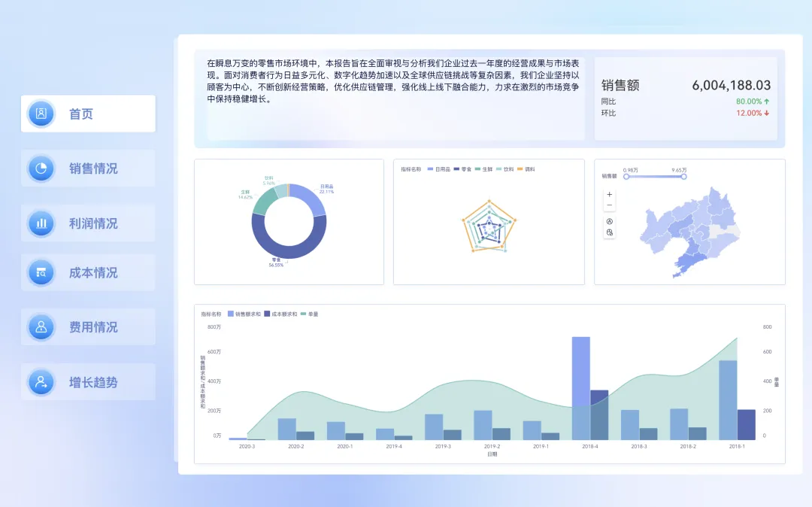The image size is (812, 507).
Task: Click the map slider's left handle at 0.98万
Action: [626, 177]
